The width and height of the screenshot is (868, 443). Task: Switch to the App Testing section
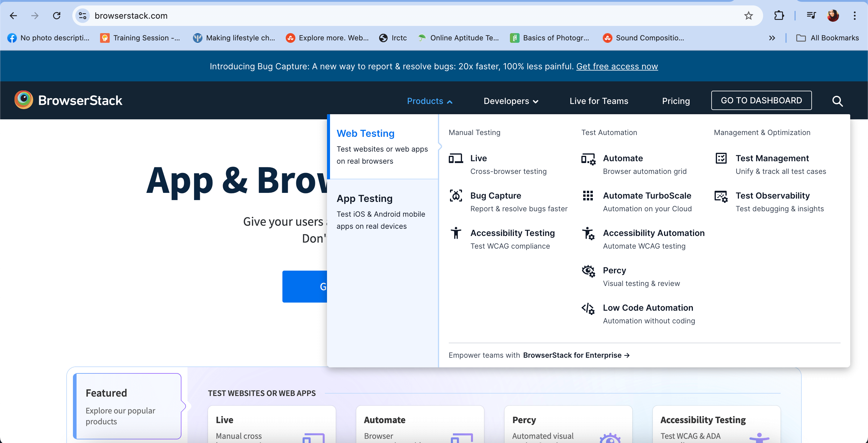click(x=365, y=198)
